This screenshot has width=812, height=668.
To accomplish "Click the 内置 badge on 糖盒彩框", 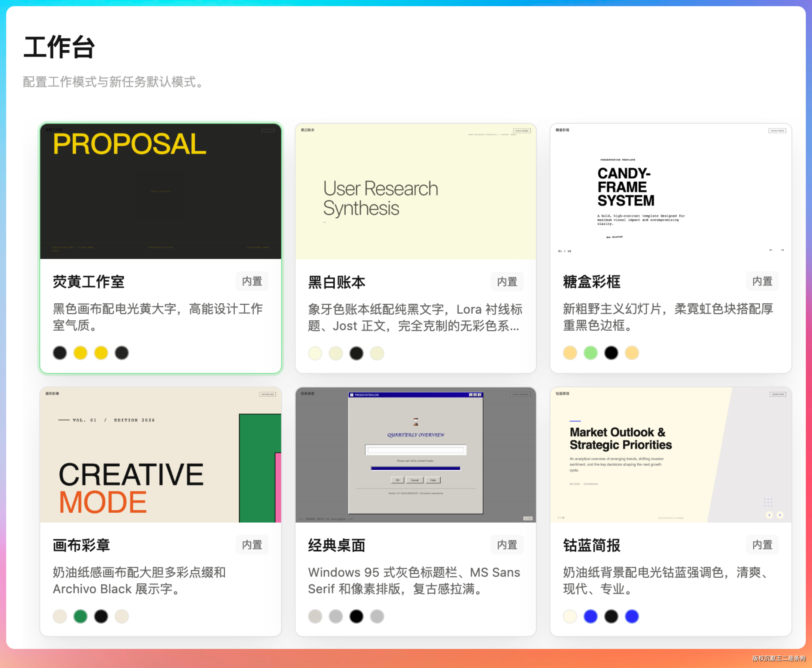I will [762, 281].
